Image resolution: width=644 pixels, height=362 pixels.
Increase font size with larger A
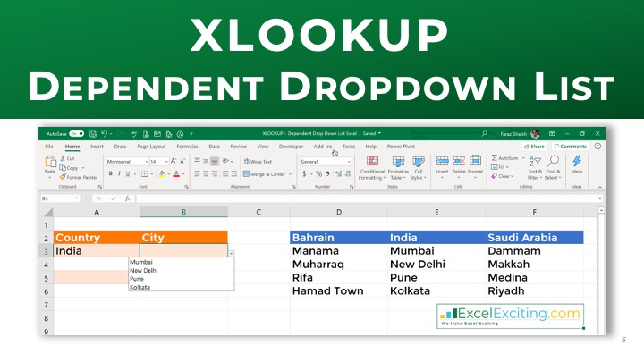tap(174, 161)
